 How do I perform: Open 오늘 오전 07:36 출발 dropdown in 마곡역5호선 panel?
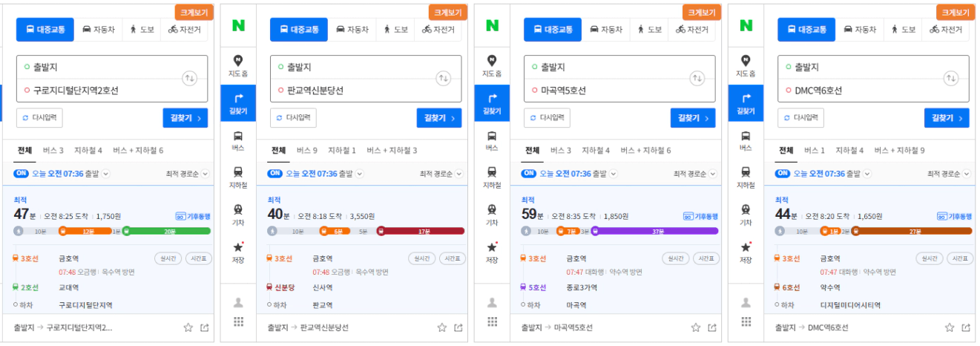click(x=579, y=174)
